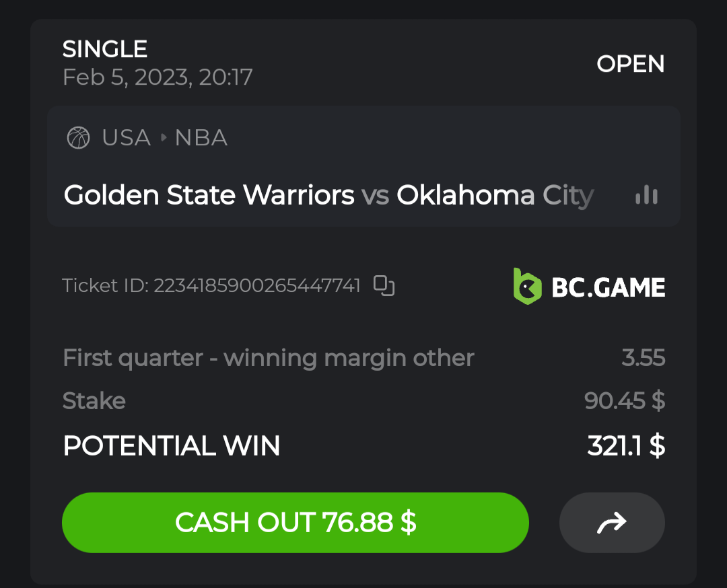This screenshot has width=727, height=588.
Task: Click the BC.GAME brand text
Action: [x=608, y=287]
